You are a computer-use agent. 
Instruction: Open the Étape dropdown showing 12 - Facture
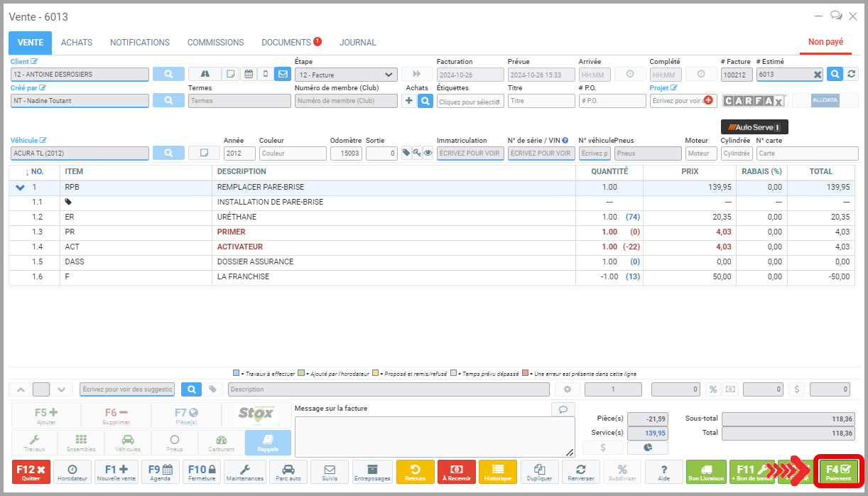click(346, 75)
